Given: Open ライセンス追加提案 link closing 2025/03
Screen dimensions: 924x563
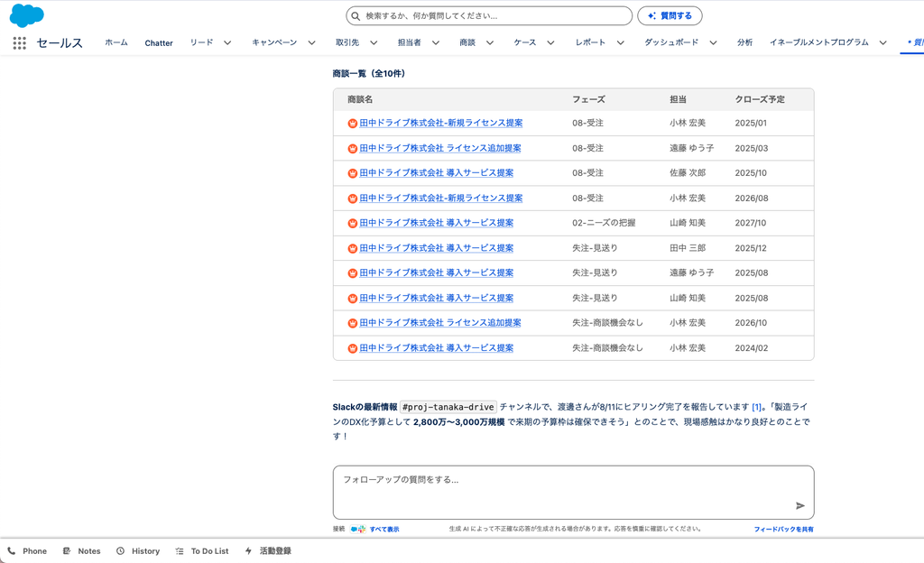Looking at the screenshot, I should click(x=440, y=148).
